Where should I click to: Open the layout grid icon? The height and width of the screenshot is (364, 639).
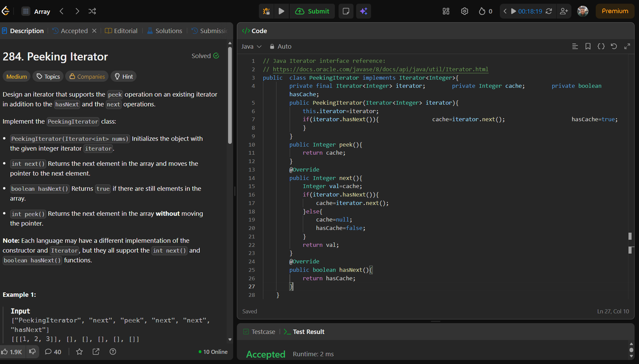point(446,11)
